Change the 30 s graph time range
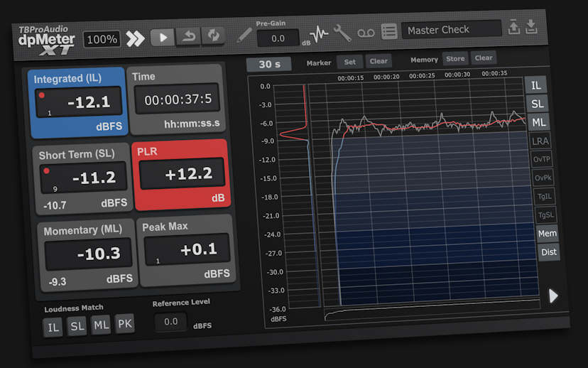588x368 pixels. tap(269, 64)
